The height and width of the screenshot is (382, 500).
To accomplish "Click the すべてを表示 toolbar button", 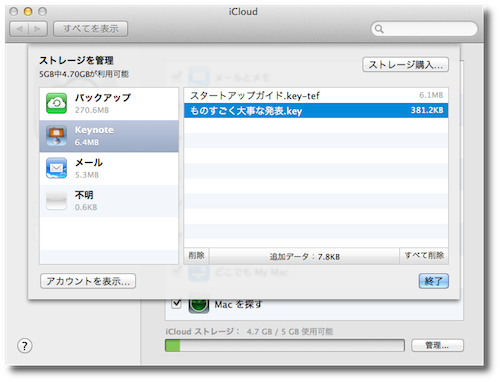I will tap(91, 29).
